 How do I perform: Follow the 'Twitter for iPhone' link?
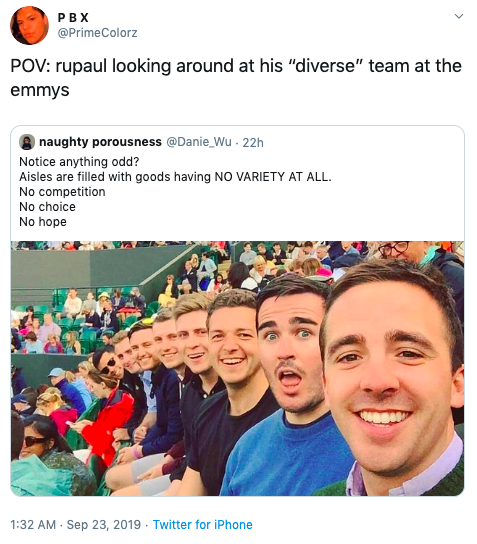pos(203,525)
